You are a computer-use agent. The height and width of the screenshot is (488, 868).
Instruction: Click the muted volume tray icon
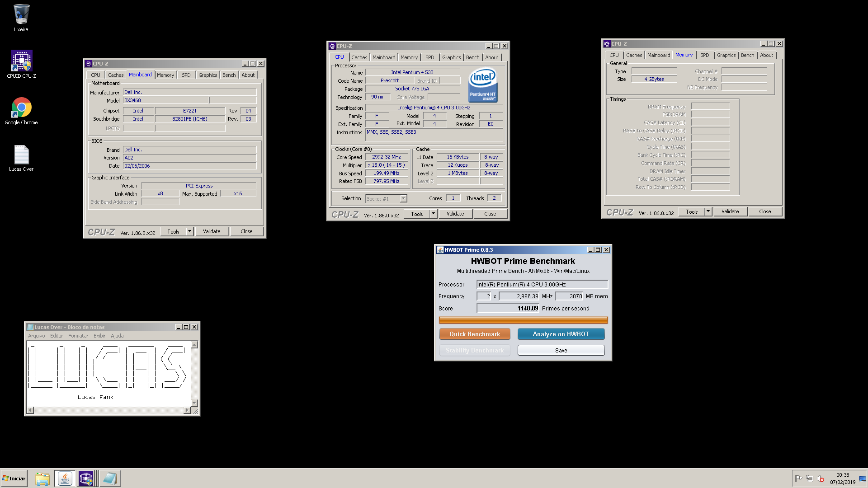click(x=821, y=479)
